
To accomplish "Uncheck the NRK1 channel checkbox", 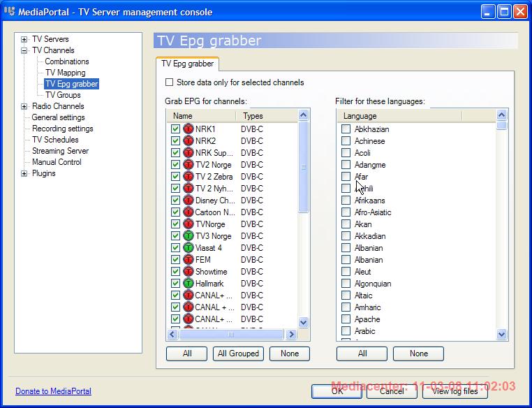I will pyautogui.click(x=175, y=129).
